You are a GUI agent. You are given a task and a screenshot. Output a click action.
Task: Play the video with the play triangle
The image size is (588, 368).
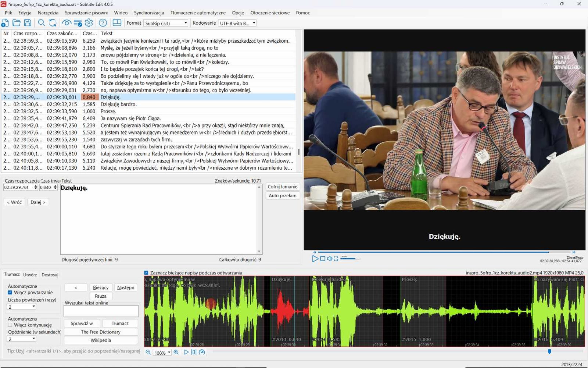[315, 259]
